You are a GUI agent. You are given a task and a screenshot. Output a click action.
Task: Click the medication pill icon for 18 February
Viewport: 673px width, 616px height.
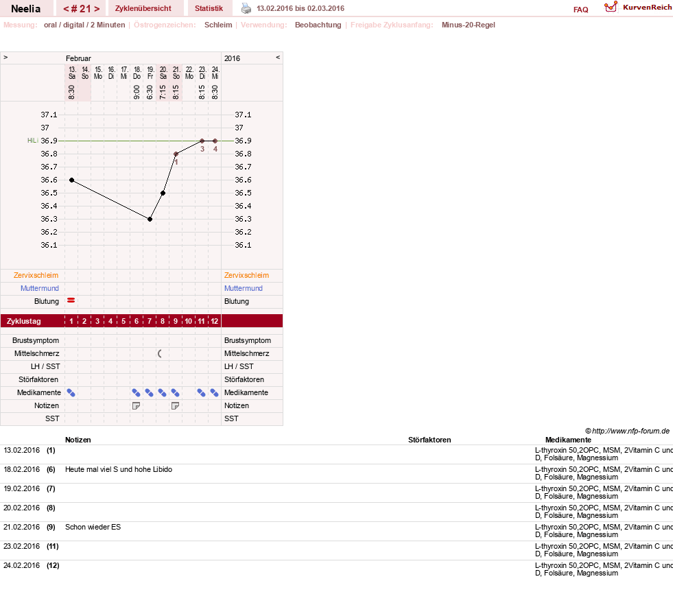tap(137, 392)
